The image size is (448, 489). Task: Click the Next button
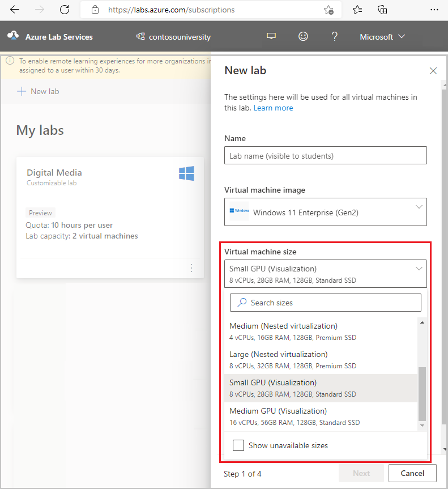coord(361,473)
